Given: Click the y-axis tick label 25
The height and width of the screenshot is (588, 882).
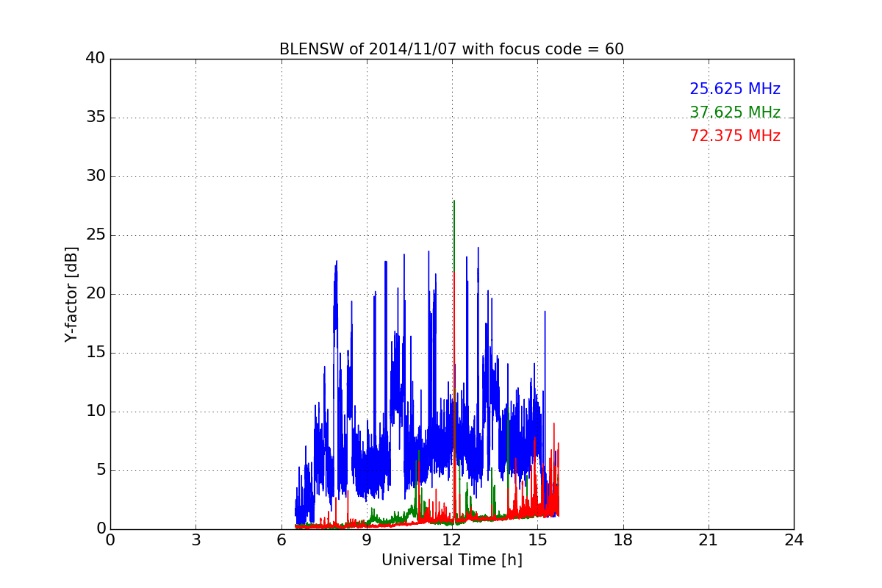Looking at the screenshot, I should pos(96,235).
